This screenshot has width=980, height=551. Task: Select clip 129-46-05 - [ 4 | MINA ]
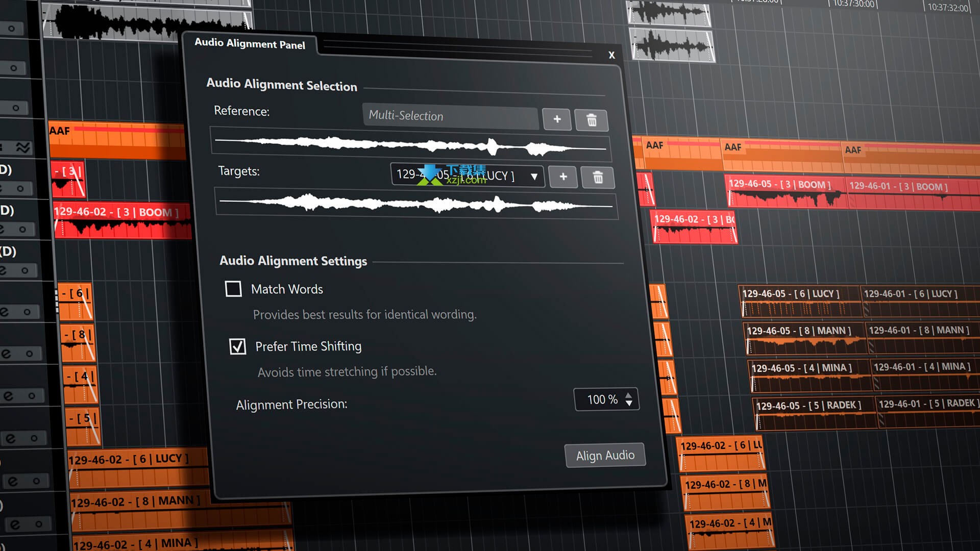pyautogui.click(x=810, y=376)
